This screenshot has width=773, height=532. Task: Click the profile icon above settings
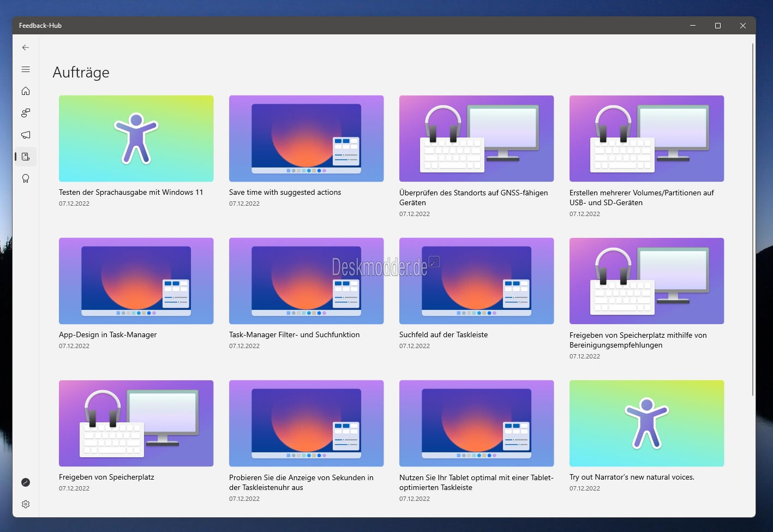coord(26,482)
